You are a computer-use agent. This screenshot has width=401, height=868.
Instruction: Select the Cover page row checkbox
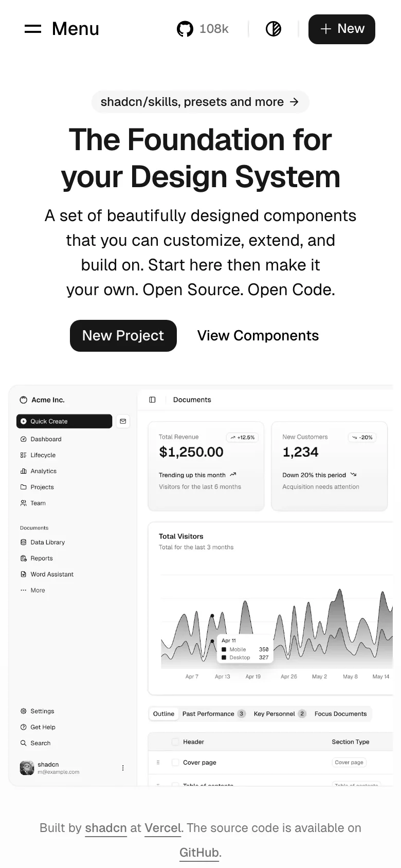(175, 763)
